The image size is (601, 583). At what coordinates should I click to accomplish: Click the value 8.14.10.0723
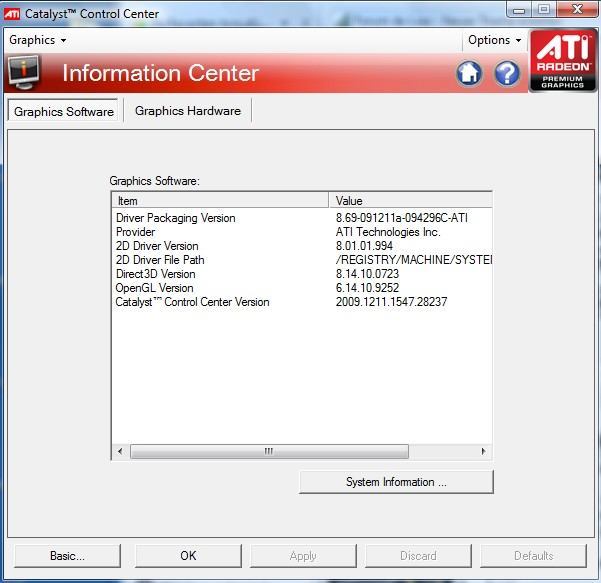[x=367, y=274]
